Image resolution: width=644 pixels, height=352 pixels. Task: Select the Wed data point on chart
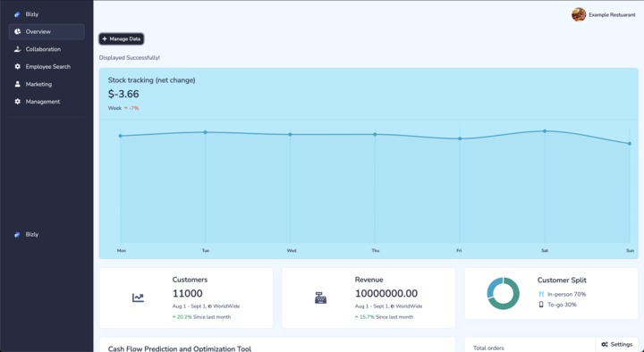click(x=290, y=135)
